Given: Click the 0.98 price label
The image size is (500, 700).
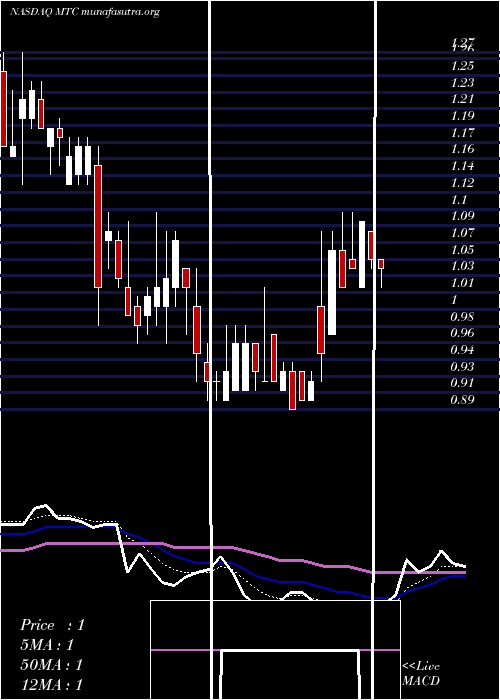Looking at the screenshot, I should point(462,317).
